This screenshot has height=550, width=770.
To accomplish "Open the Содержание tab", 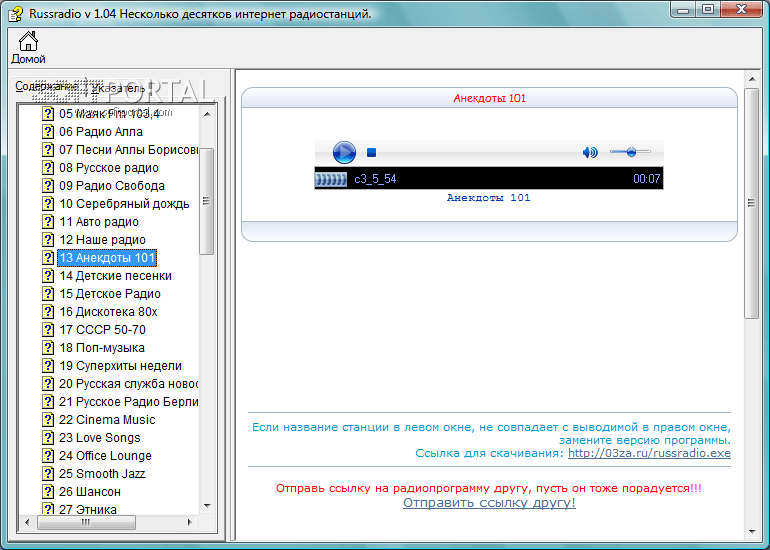I will point(47,86).
